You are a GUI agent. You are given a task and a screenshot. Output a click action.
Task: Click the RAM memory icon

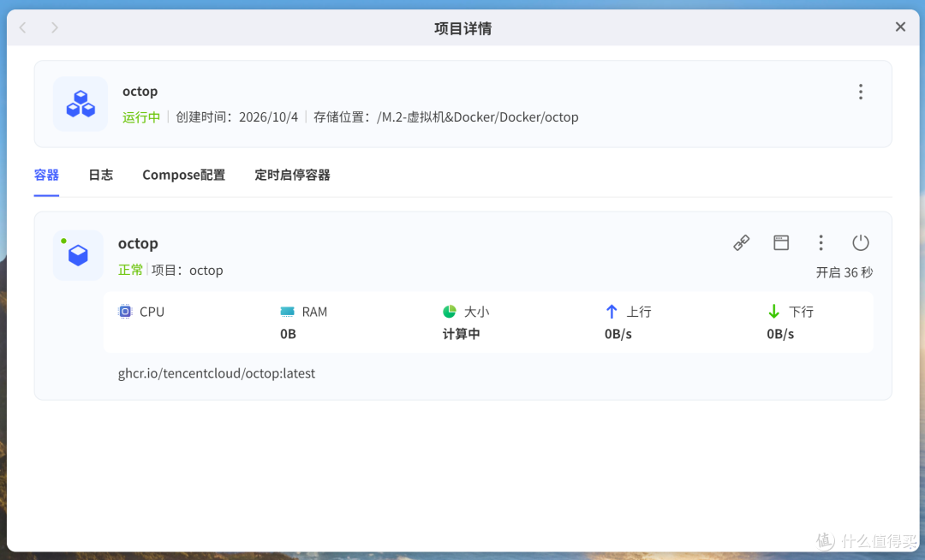(x=287, y=311)
